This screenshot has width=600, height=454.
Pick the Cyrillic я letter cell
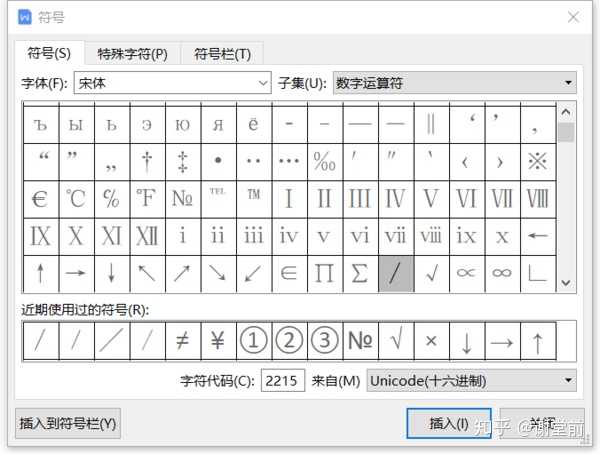tap(218, 125)
